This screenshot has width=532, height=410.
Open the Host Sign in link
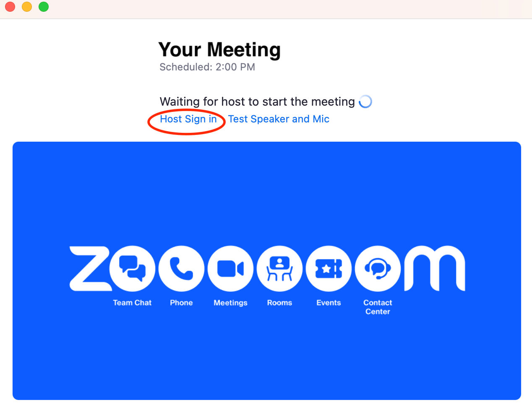[188, 119]
